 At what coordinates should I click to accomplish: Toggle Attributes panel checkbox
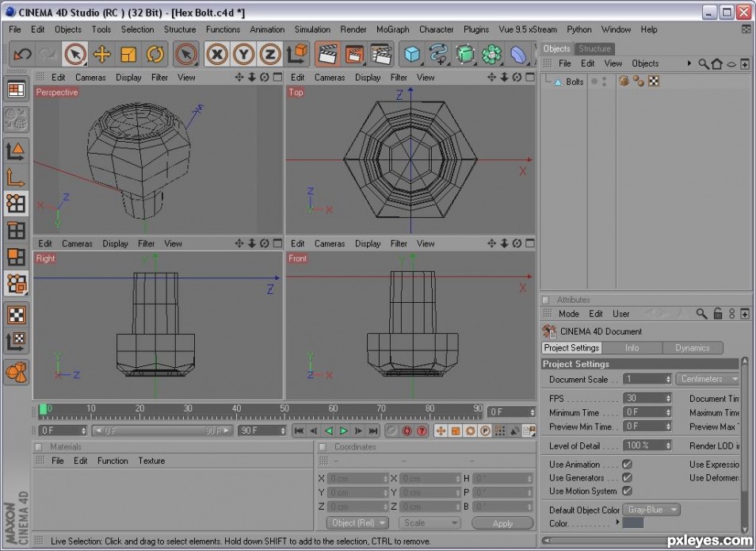pos(546,300)
